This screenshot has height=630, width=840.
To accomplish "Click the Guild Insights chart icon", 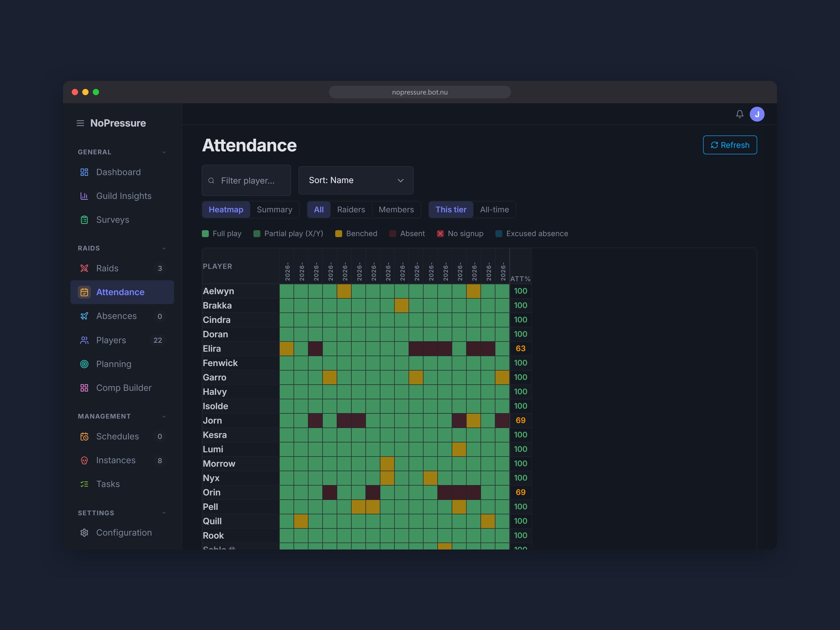I will tap(84, 196).
